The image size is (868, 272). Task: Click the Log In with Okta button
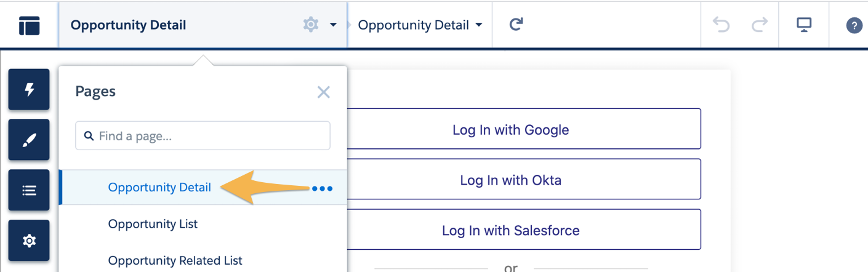(510, 180)
